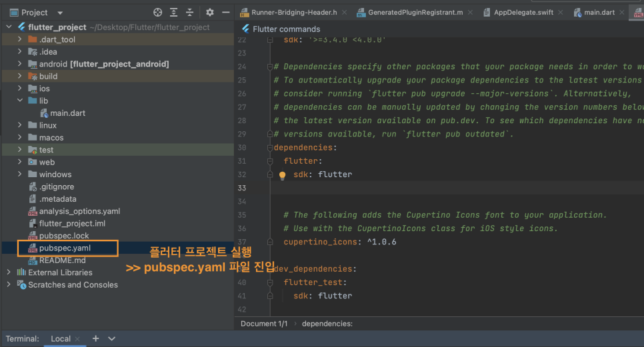Expand Scratches and Consoles node
Screen dimensions: 644x347
pos(9,284)
